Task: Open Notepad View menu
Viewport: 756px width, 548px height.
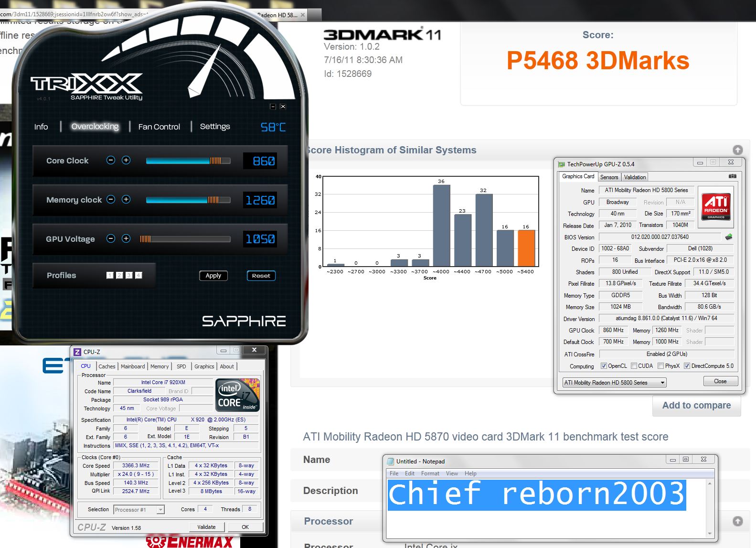Action: (x=452, y=473)
